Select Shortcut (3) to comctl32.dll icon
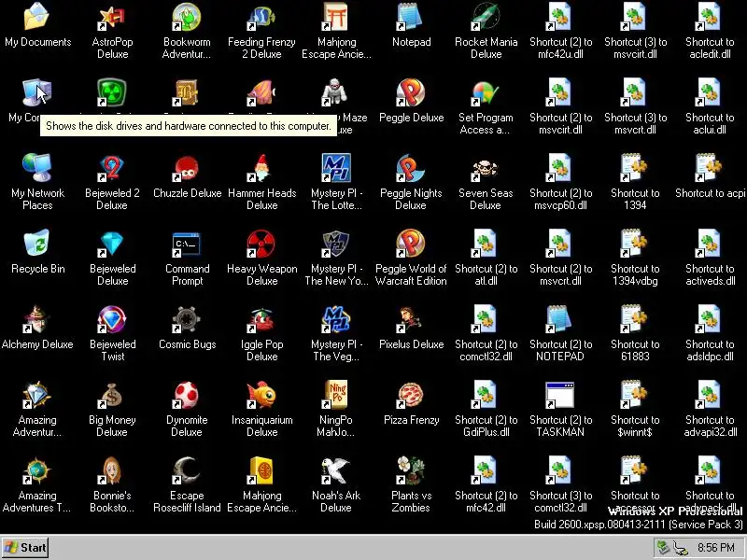 [x=560, y=470]
